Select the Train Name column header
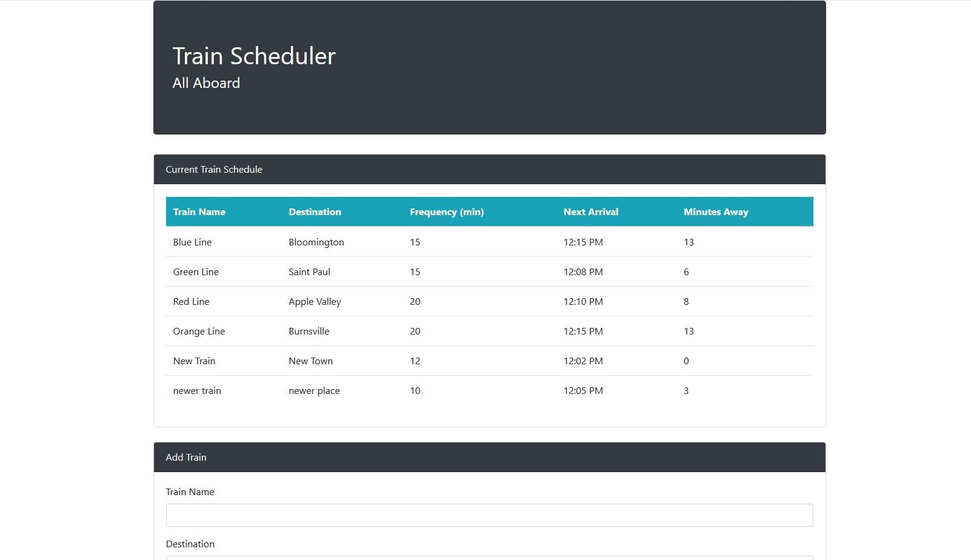This screenshot has height=560, width=971. [199, 212]
